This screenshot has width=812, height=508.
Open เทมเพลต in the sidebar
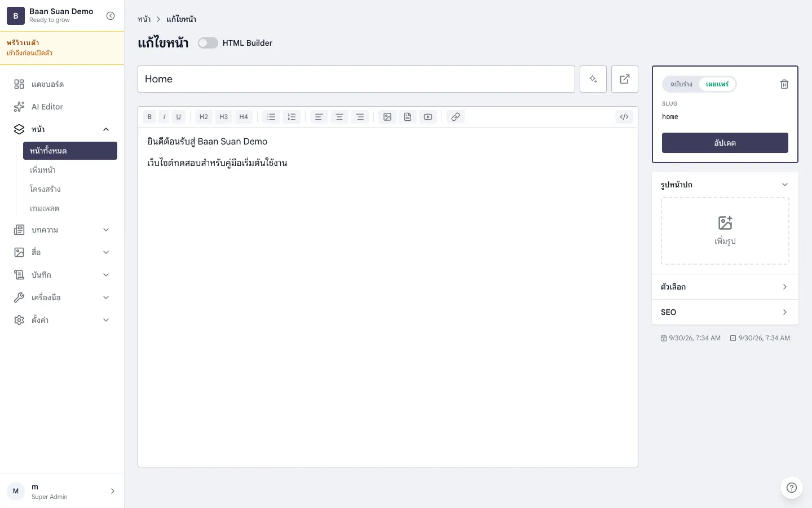click(70, 208)
